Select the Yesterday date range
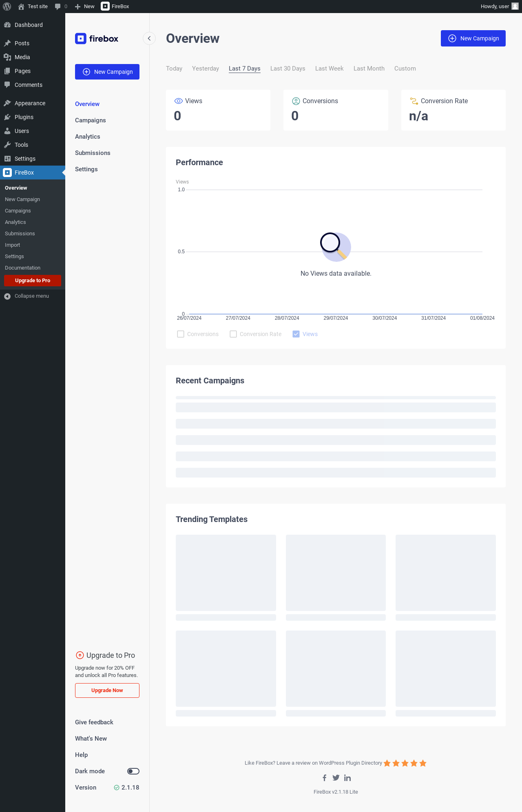 coord(206,69)
